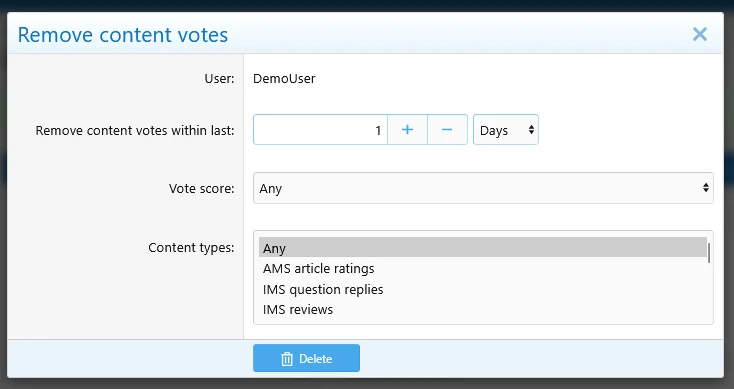Image resolution: width=734 pixels, height=389 pixels.
Task: Click the Content types label
Action: tap(191, 247)
